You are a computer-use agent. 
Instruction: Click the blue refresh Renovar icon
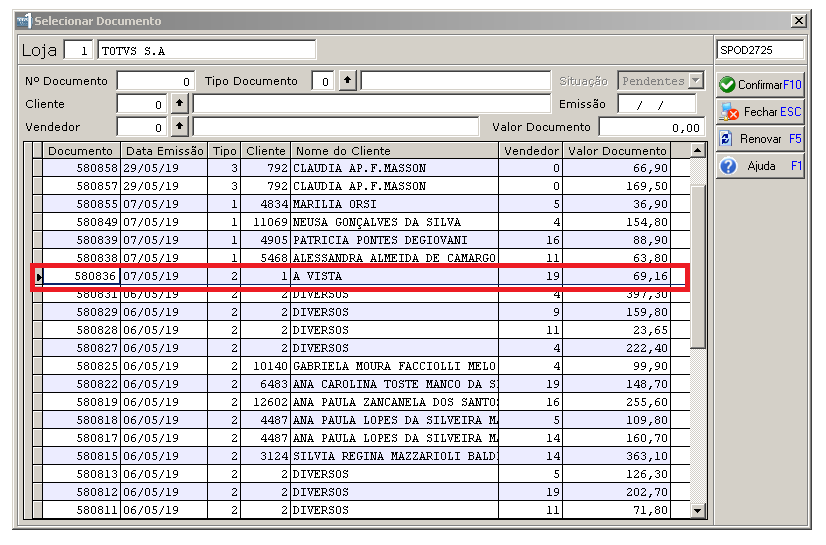[726, 139]
